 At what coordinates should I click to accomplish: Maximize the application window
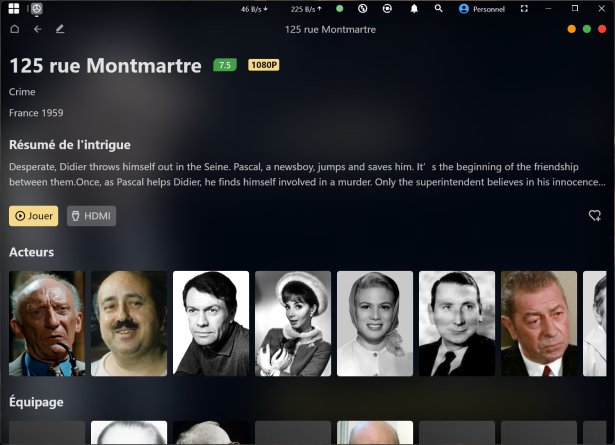click(x=575, y=9)
